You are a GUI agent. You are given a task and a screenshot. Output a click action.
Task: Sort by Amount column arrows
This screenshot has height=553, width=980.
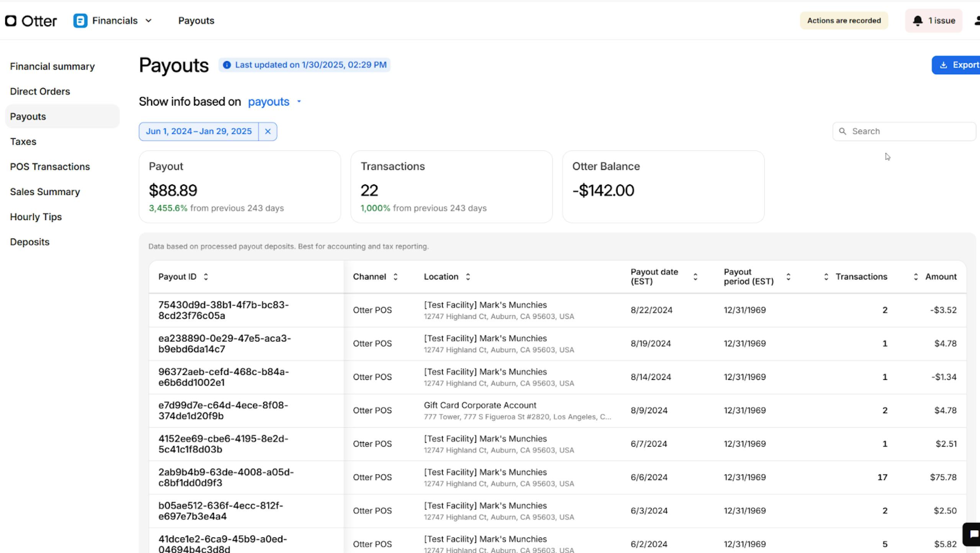tap(916, 277)
